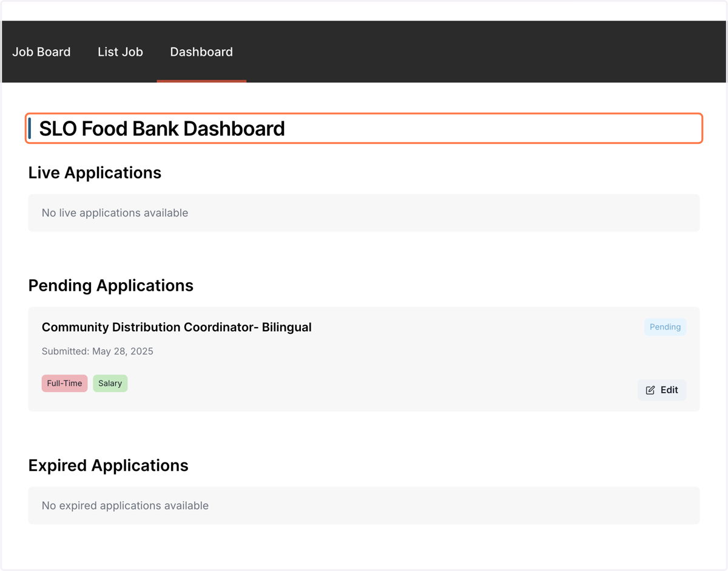Click the Salary tag

pos(110,383)
